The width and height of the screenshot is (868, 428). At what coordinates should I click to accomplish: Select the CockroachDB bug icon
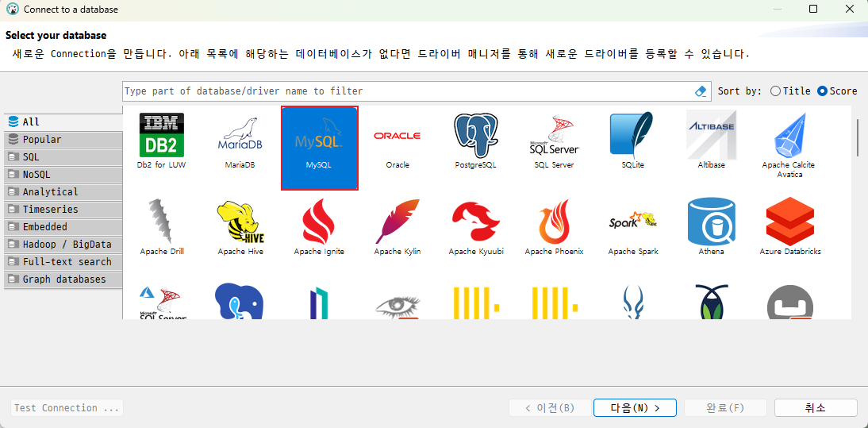click(712, 301)
